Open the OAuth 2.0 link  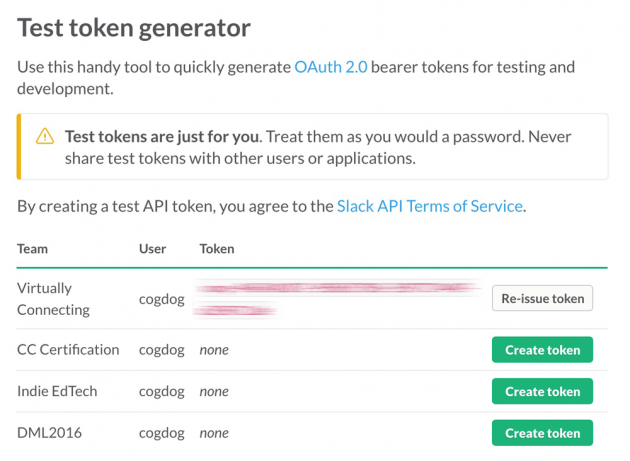[331, 67]
